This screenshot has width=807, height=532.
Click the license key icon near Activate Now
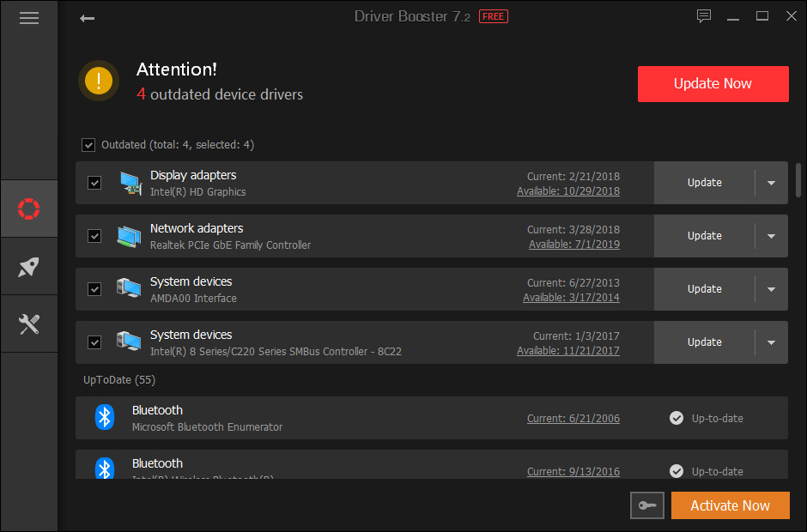tap(646, 505)
